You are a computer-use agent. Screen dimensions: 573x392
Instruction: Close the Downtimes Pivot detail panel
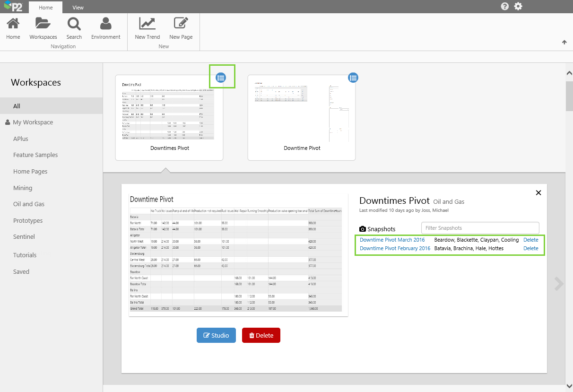coord(538,192)
